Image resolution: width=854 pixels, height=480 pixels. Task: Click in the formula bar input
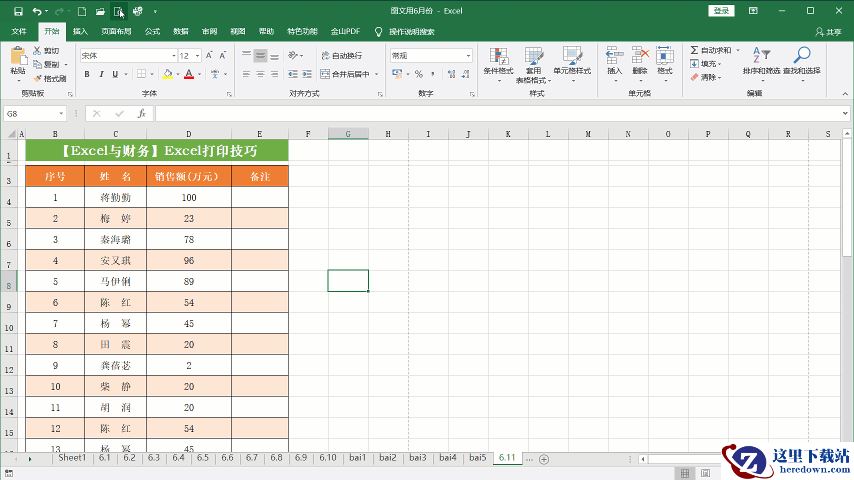pyautogui.click(x=498, y=113)
